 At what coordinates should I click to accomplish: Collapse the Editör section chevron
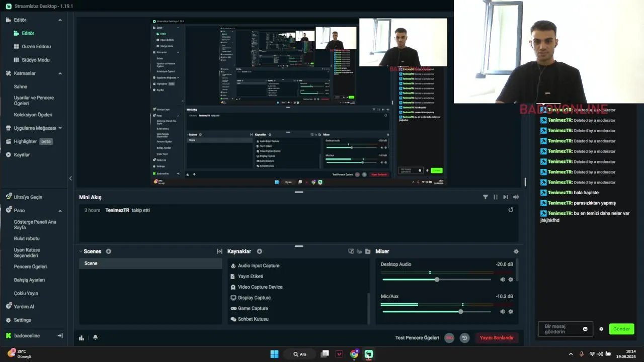tap(60, 20)
